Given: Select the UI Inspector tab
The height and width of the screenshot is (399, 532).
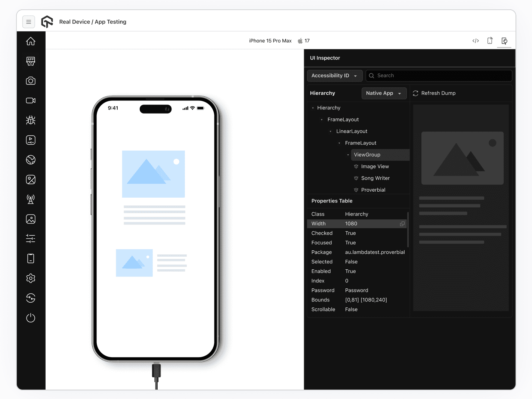Looking at the screenshot, I should click(x=504, y=40).
